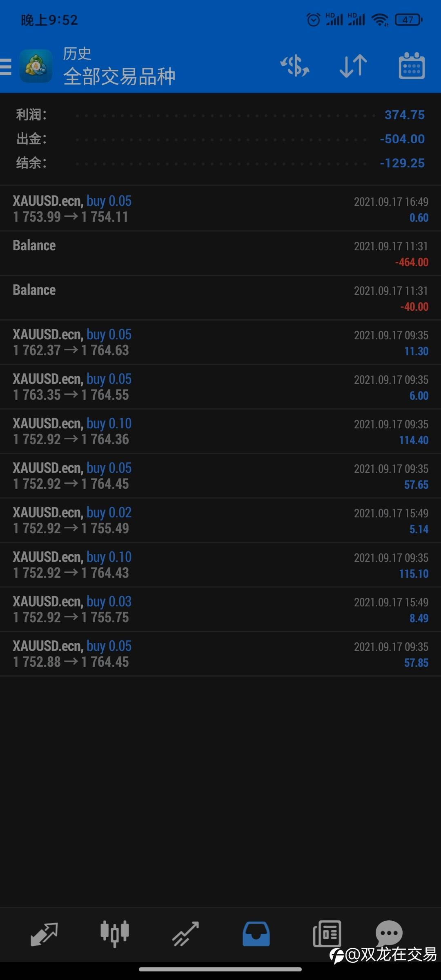This screenshot has width=441, height=980.
Task: Open the chat messages tab
Action: tap(389, 933)
